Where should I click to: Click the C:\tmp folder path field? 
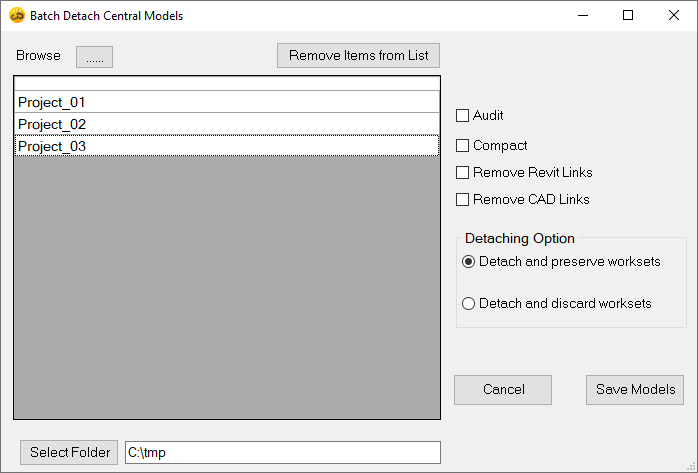(282, 453)
